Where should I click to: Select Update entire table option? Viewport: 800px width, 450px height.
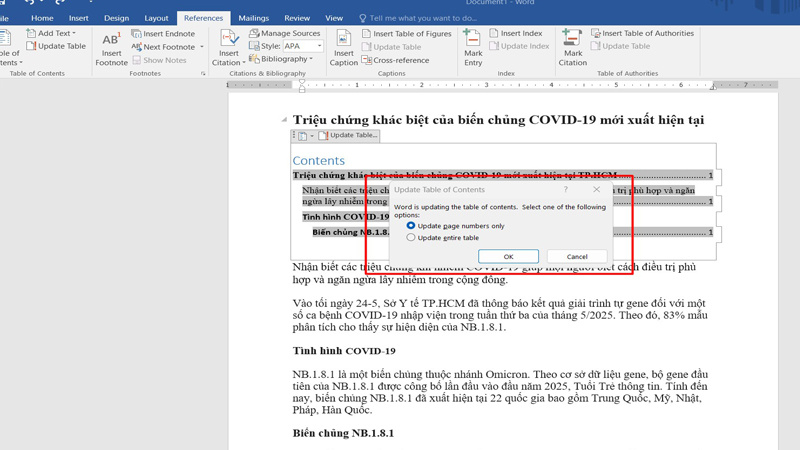pyautogui.click(x=442, y=238)
